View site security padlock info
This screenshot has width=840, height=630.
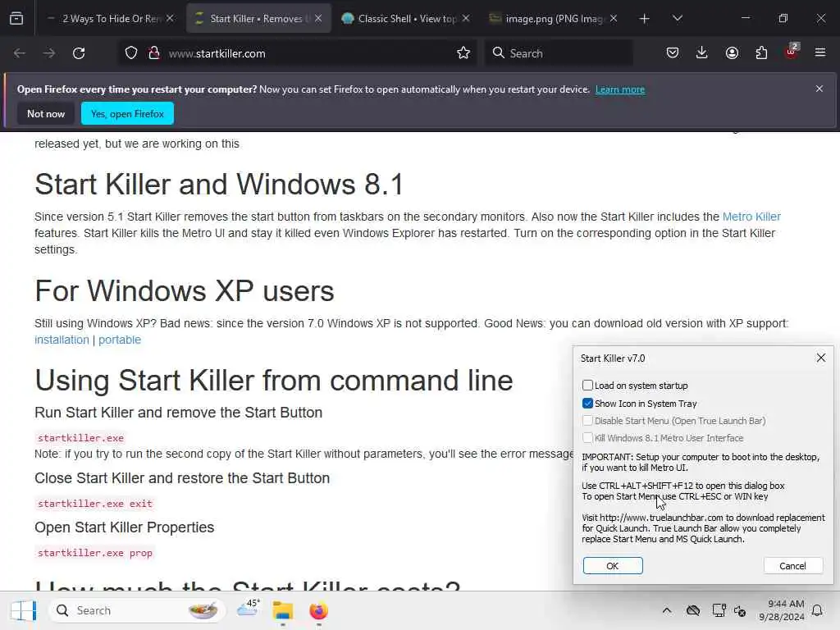154,53
